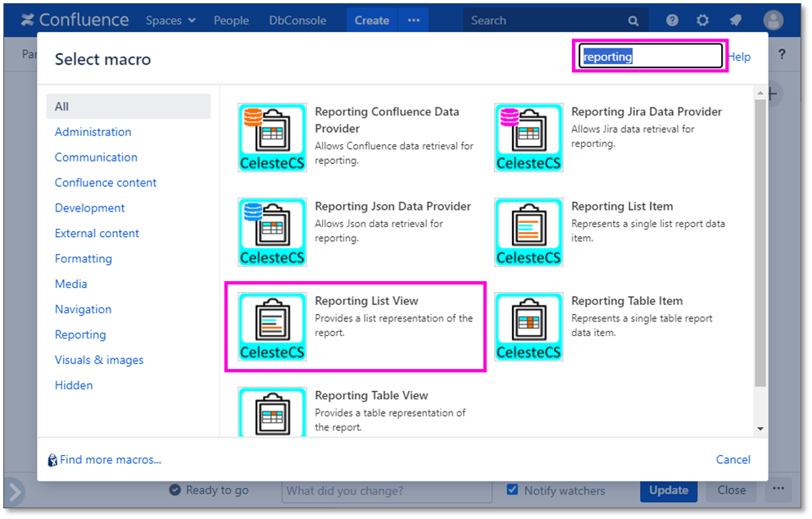Select the External content macro category
The width and height of the screenshot is (812, 519).
(97, 234)
